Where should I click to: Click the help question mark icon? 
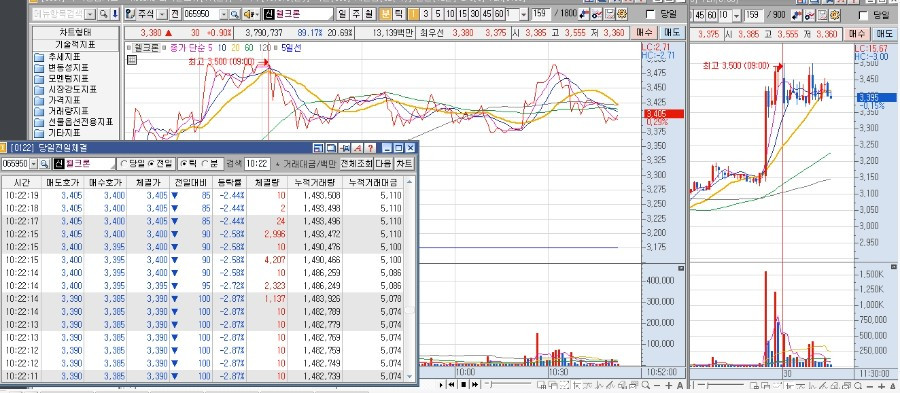point(370,148)
